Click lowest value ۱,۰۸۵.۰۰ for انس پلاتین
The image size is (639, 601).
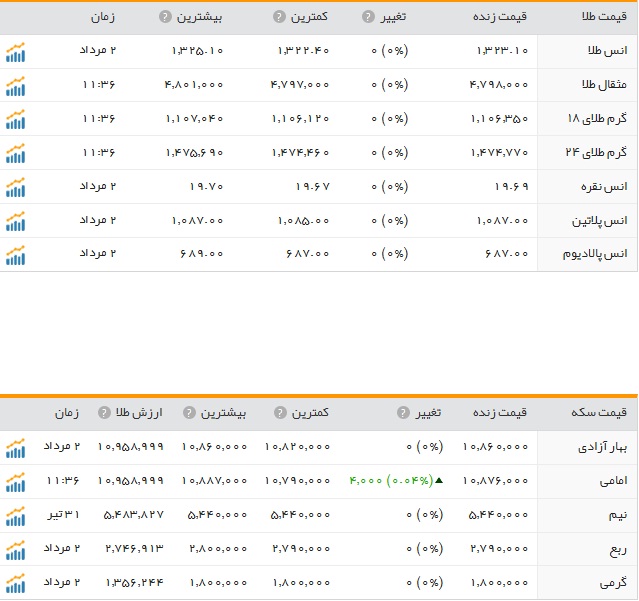pyautogui.click(x=303, y=220)
